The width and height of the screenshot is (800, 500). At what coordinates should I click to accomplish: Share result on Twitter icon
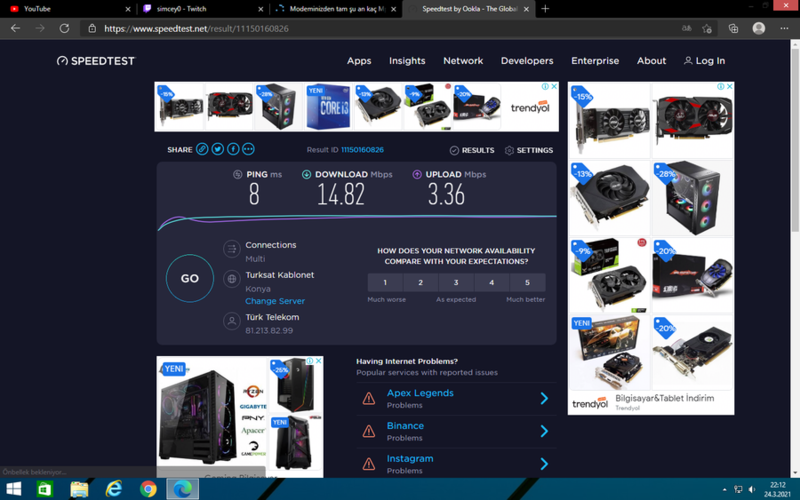(x=217, y=149)
